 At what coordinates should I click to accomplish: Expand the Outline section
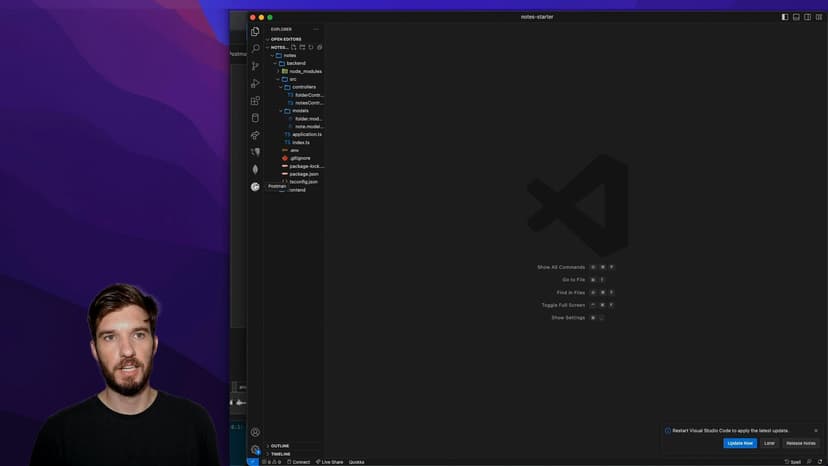[x=280, y=446]
